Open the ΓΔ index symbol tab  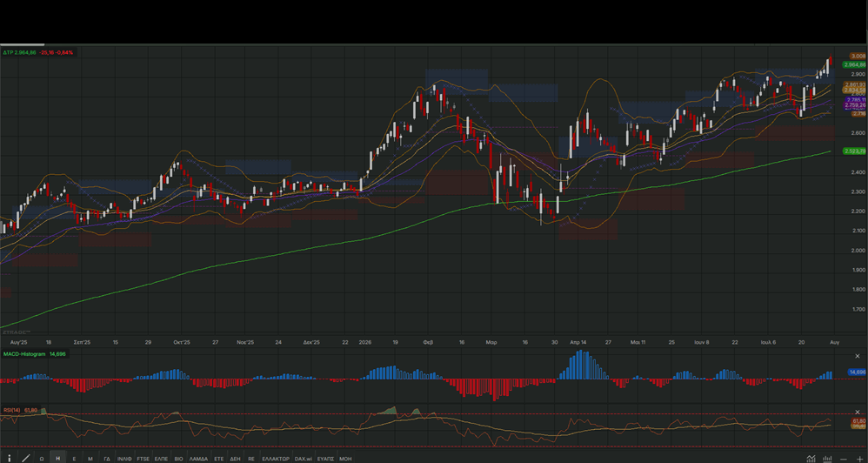click(107, 459)
